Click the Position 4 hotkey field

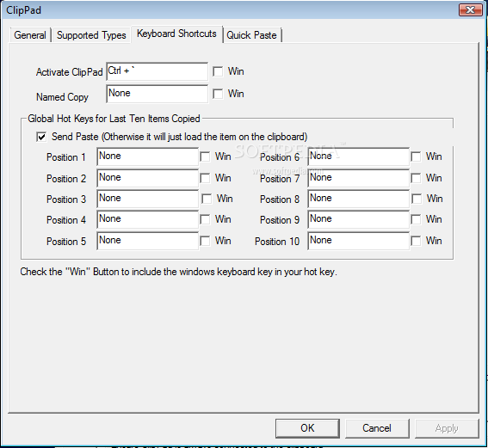pos(147,219)
